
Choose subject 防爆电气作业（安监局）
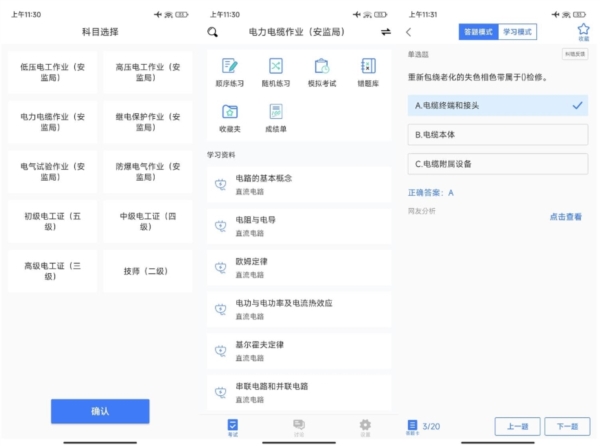(148, 172)
